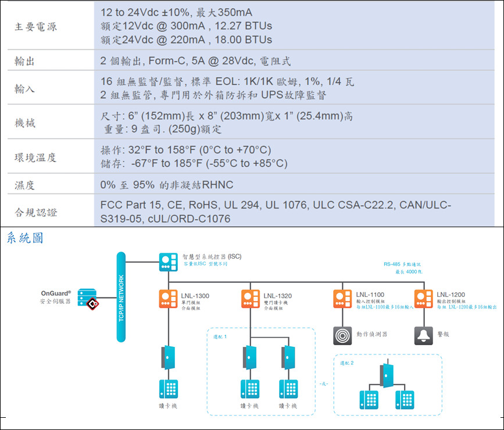This screenshot has height=430, width=504.
Task: Click the 機械 row label
Action: pos(25,123)
